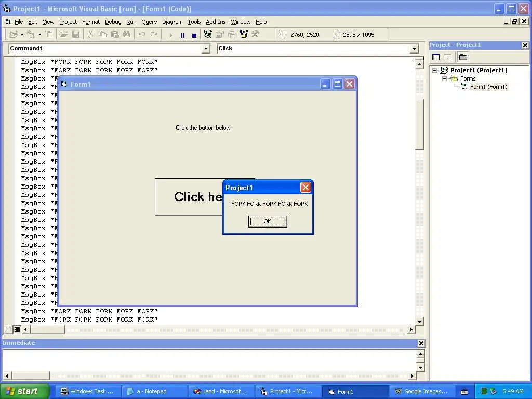The height and width of the screenshot is (399, 532).
Task: Open the Window menu
Action: [241, 22]
